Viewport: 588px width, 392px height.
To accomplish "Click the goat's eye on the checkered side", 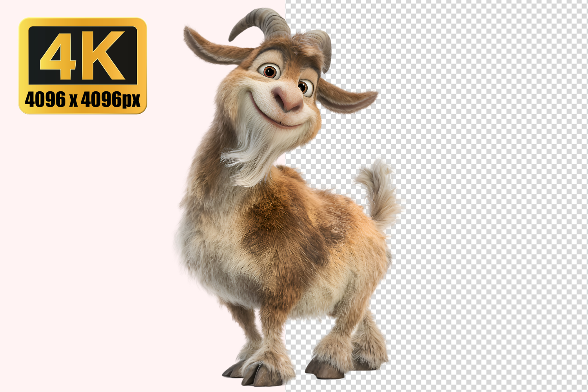I will pos(305,87).
